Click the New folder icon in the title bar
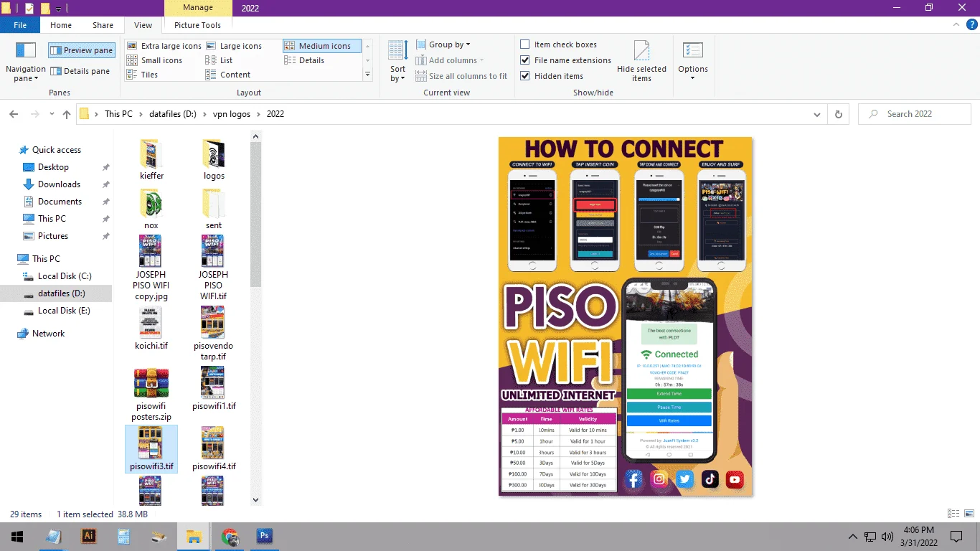 45,9
